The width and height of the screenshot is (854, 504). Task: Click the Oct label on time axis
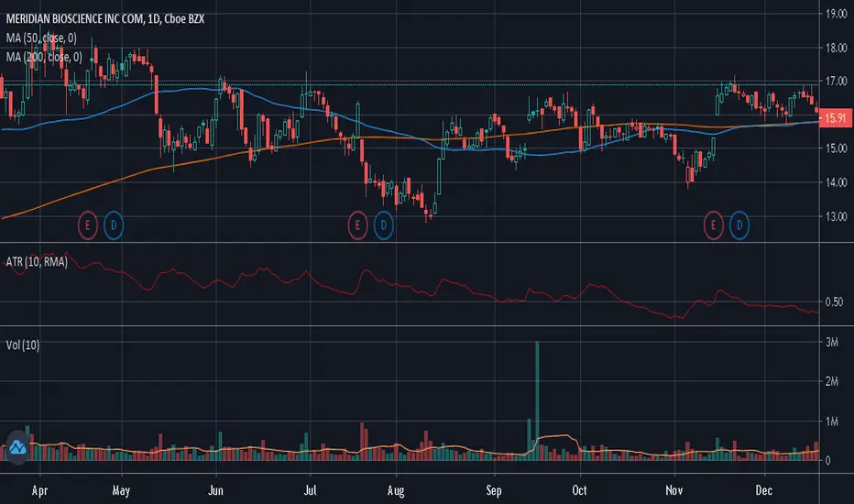[579, 491]
